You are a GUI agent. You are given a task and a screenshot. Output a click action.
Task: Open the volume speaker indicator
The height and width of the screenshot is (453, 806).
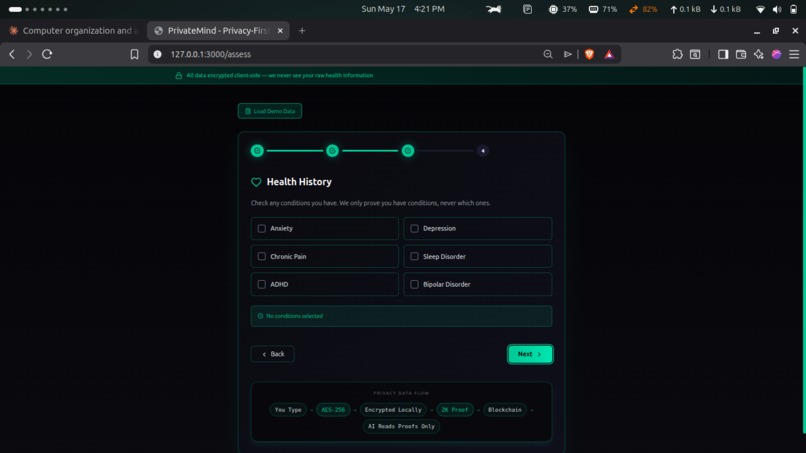click(x=777, y=9)
